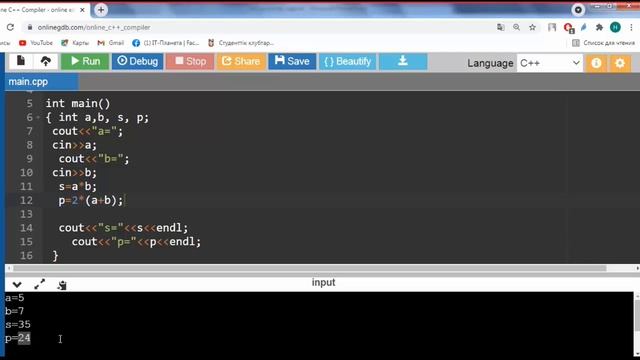Image resolution: width=640 pixels, height=360 pixels.
Task: Click the 'input' console label
Action: pyautogui.click(x=323, y=282)
